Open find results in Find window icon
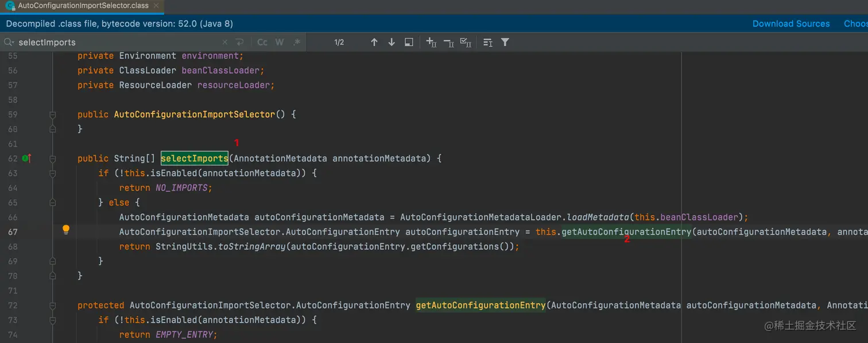 (409, 43)
